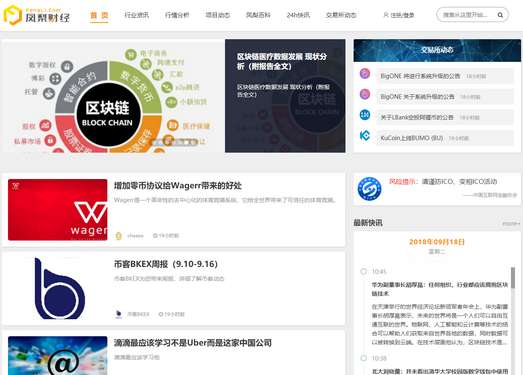Open the more link beside 最新快讯

(x=511, y=224)
